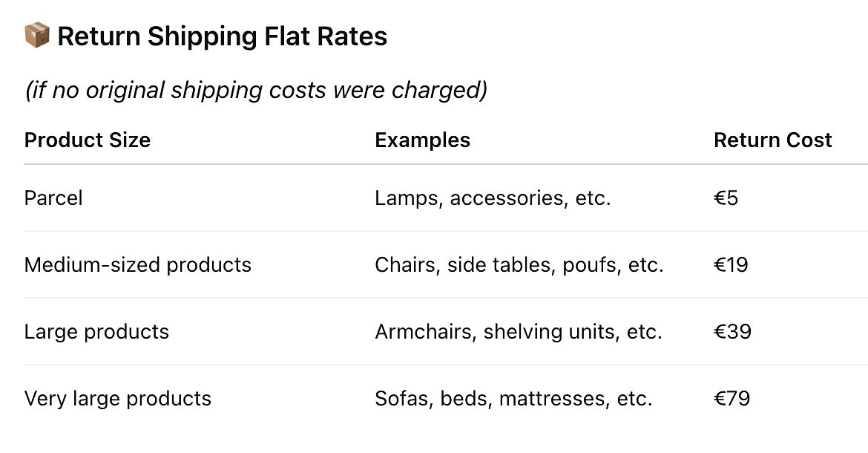The width and height of the screenshot is (868, 453).
Task: Click the word Sofas in the examples
Action: click(x=401, y=399)
